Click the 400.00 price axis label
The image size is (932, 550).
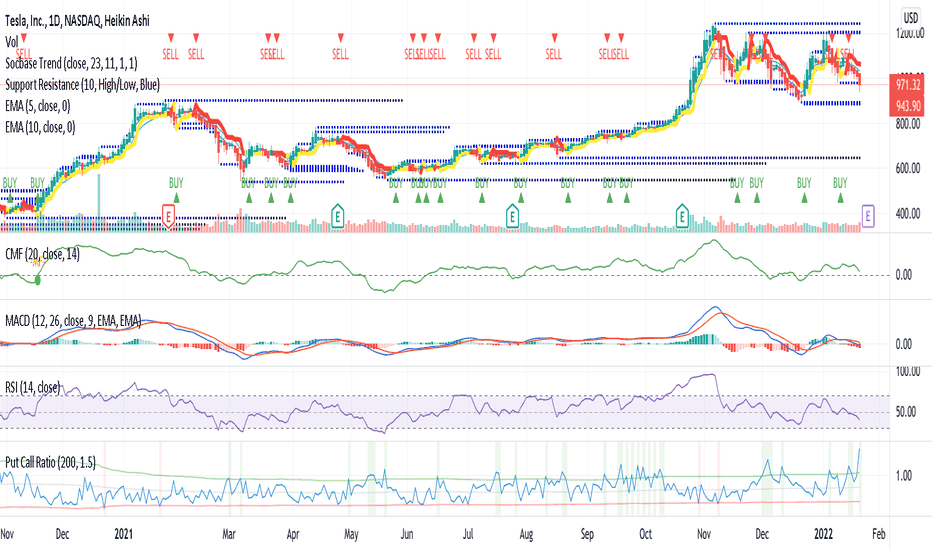(908, 213)
